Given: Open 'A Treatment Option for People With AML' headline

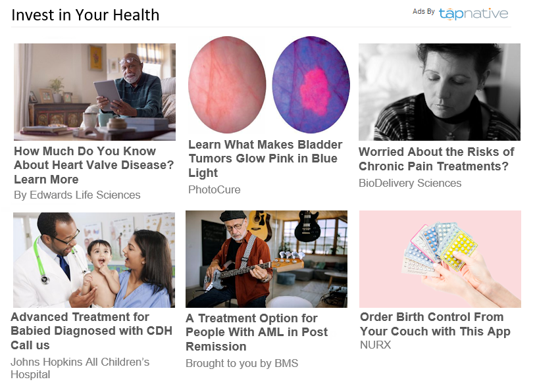Looking at the screenshot, I should (257, 332).
